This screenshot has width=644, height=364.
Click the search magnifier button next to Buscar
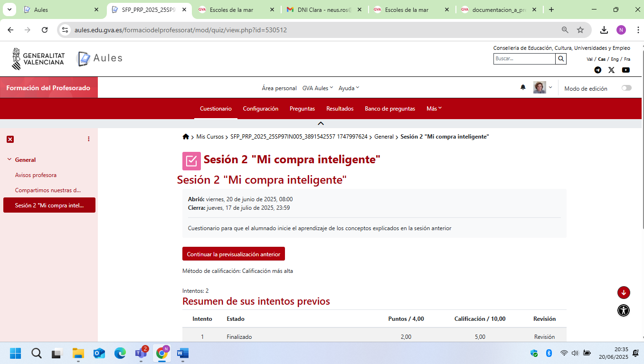(561, 59)
